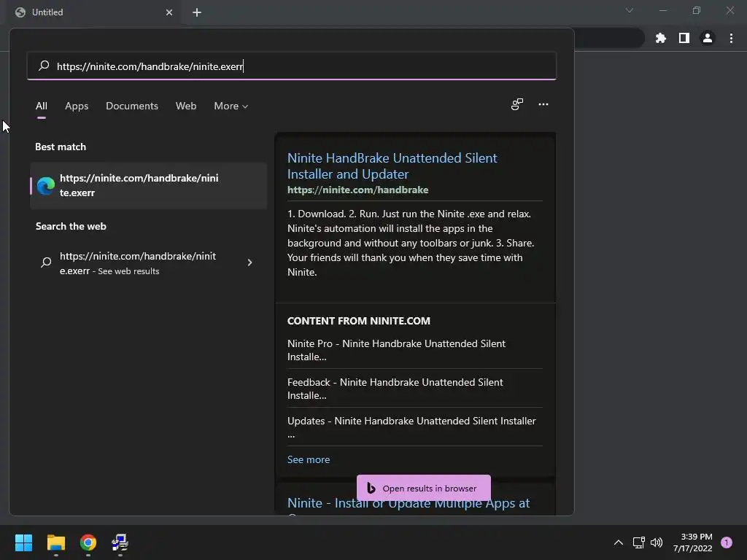The width and height of the screenshot is (747, 560).
Task: Expand web result arrow chevron
Action: click(x=249, y=262)
